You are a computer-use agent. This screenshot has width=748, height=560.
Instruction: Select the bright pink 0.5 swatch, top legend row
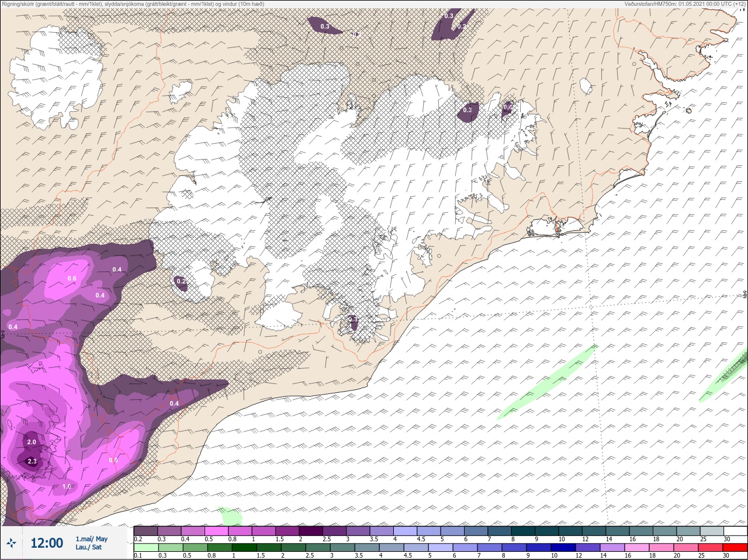click(217, 531)
